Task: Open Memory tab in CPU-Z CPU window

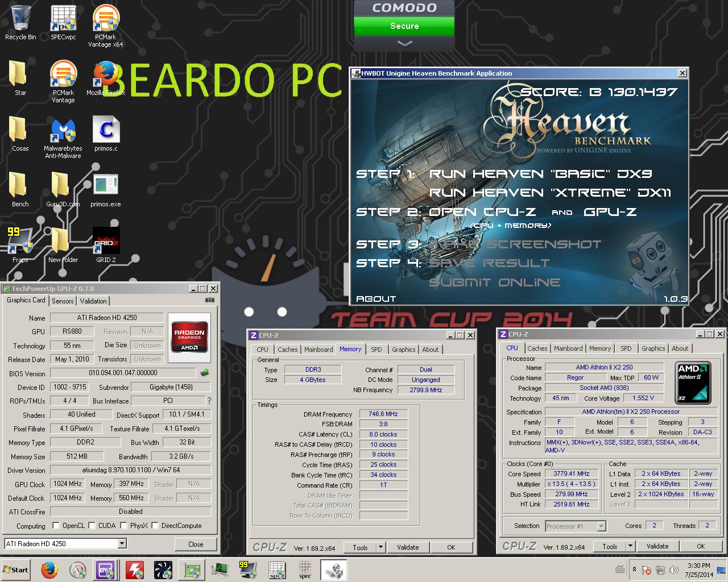Action: 600,348
